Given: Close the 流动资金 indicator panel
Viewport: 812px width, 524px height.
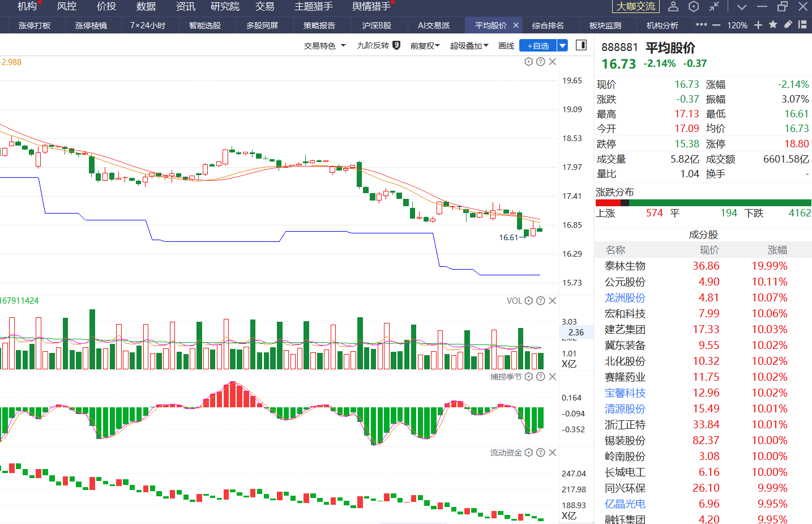Looking at the screenshot, I should [x=553, y=453].
